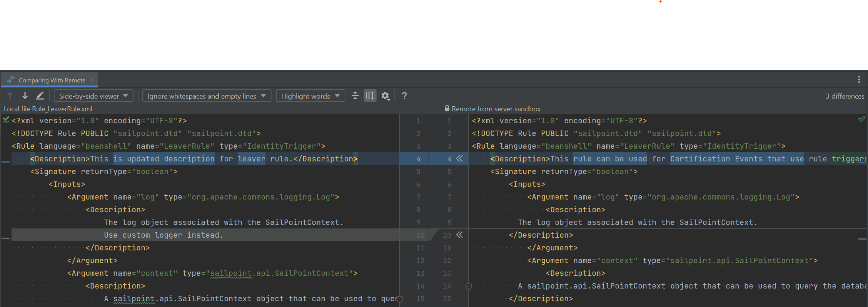Click 'Use custom logger instead.' line
This screenshot has width=868, height=307.
[164, 235]
